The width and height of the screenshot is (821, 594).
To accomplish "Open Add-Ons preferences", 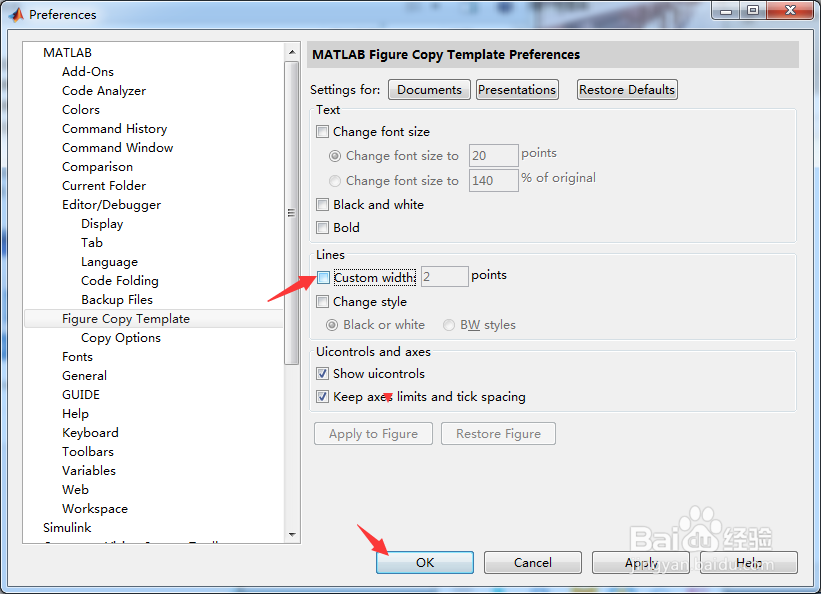I will pos(88,72).
